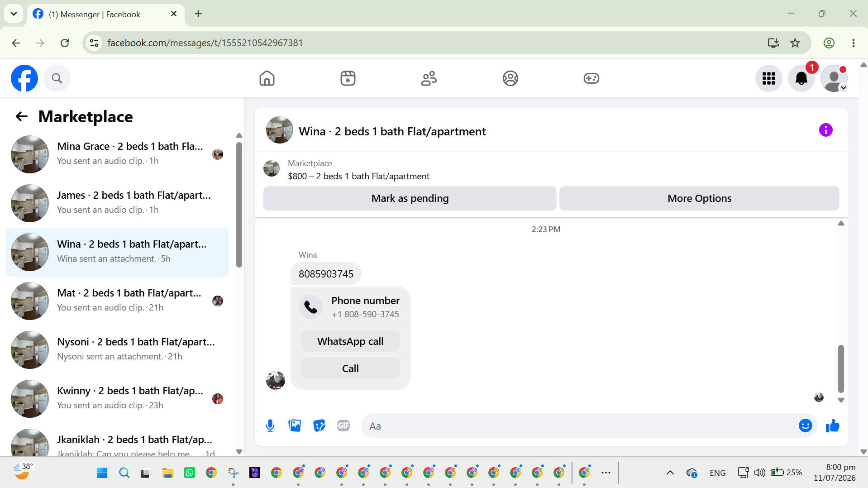868x488 pixels.
Task: Close the Messenger browser tab
Action: (x=174, y=14)
